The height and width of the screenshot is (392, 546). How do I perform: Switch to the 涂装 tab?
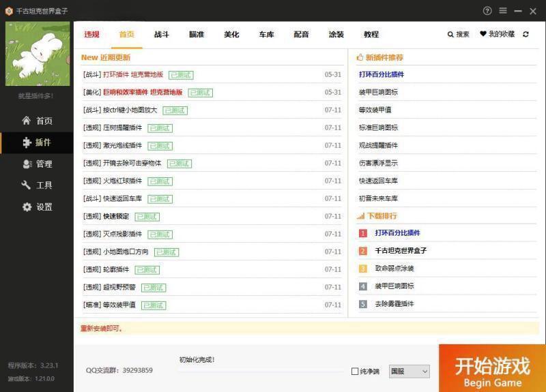(336, 35)
